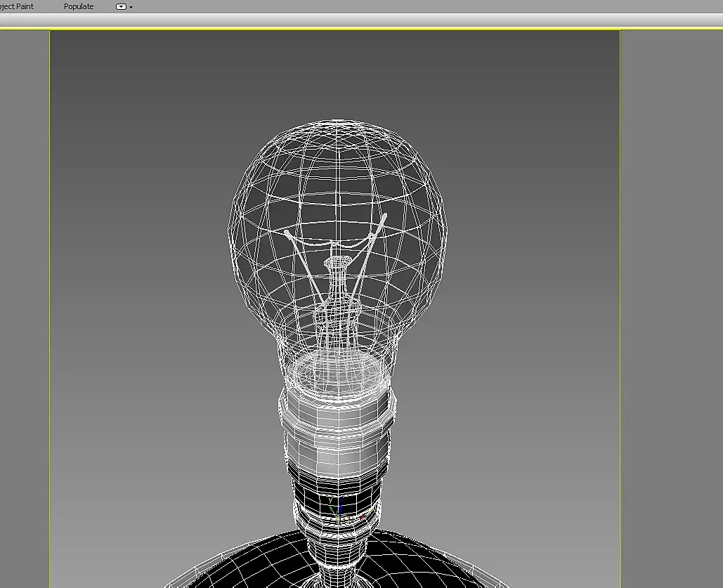The image size is (723, 588).
Task: Click the empty ribbon panel strip
Action: [x=351, y=20]
